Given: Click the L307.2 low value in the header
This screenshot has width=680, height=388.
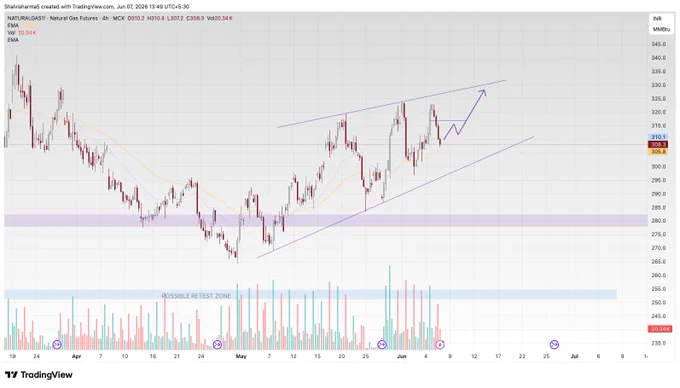Looking at the screenshot, I should [x=175, y=18].
